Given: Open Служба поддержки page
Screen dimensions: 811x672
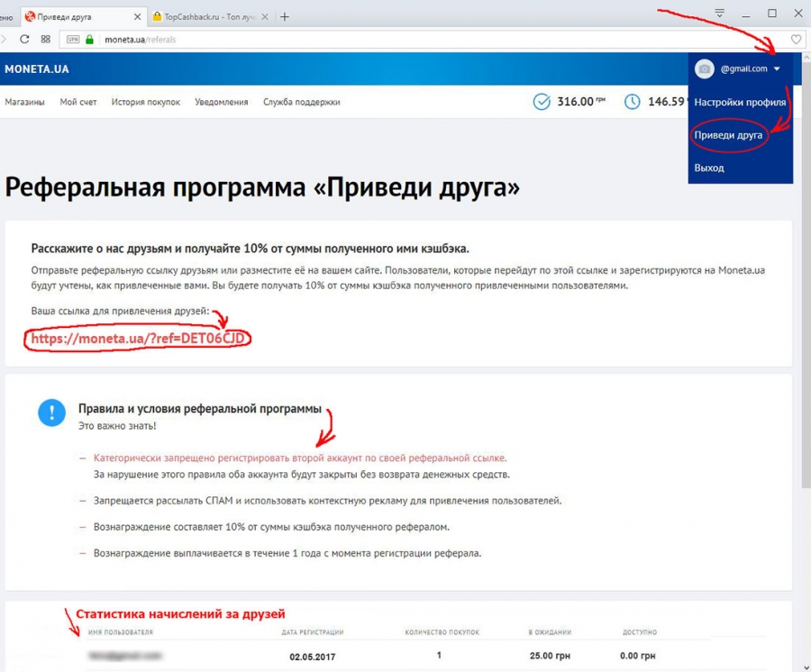Looking at the screenshot, I should tap(302, 102).
